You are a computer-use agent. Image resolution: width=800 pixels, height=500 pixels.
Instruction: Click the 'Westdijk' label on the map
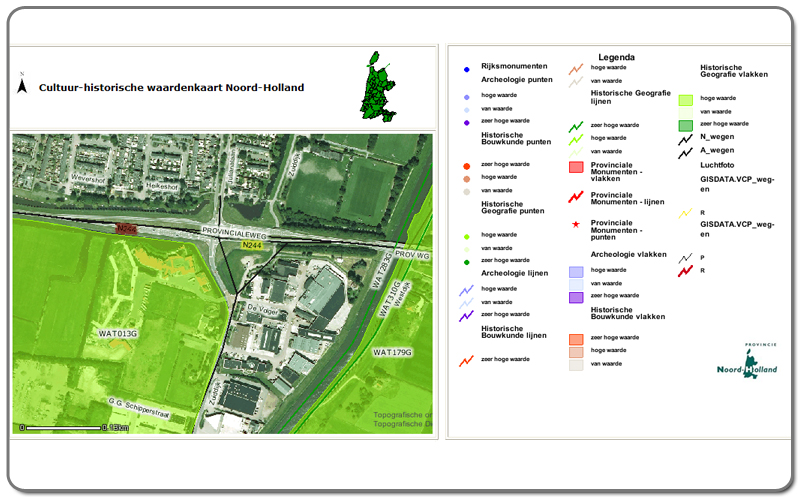click(402, 294)
